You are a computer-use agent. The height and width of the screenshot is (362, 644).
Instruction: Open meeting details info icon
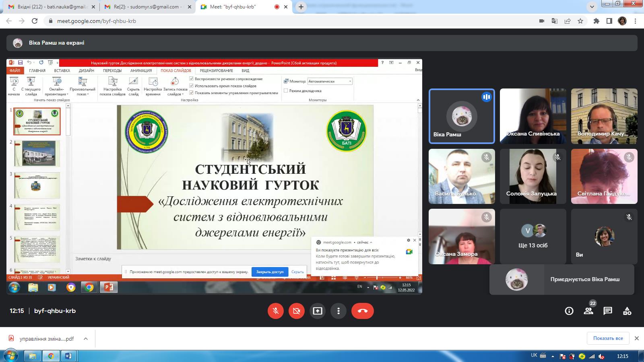click(569, 311)
